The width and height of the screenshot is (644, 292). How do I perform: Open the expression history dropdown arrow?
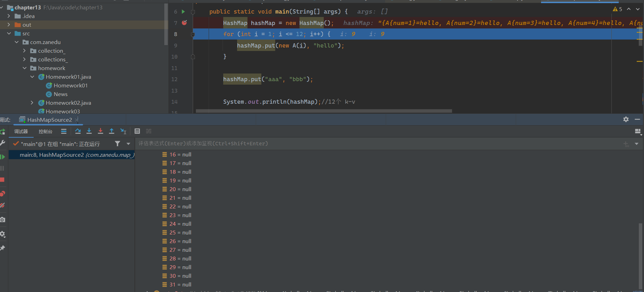[636, 144]
